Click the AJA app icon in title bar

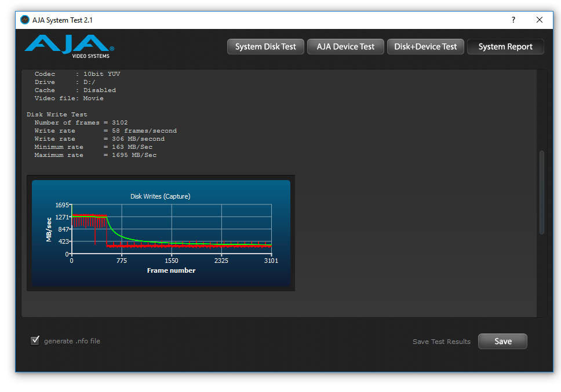25,20
